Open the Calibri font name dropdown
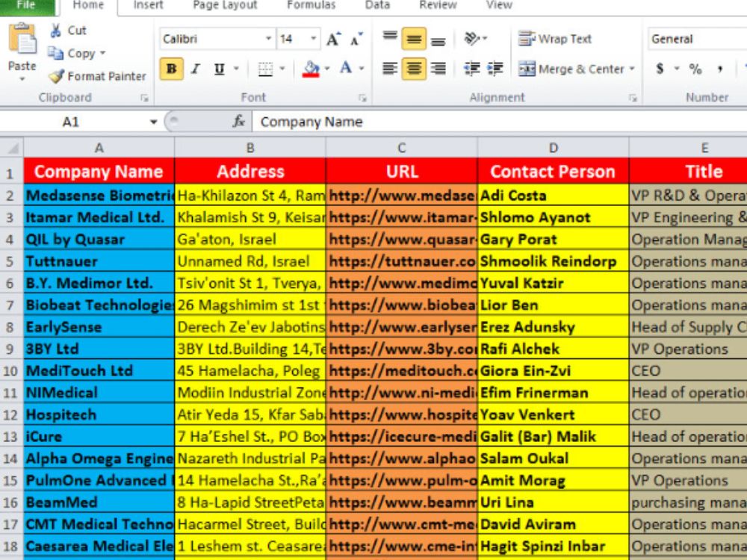 tap(269, 39)
